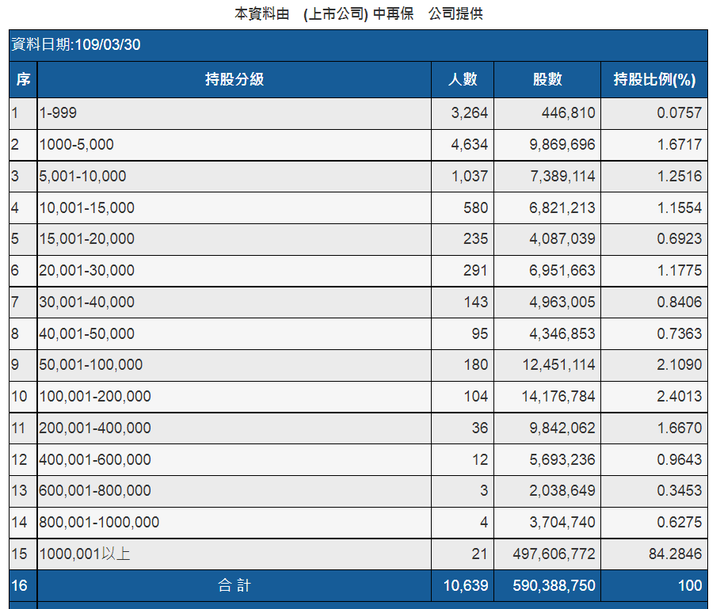This screenshot has height=609, width=720.
Task: Click the total shares 590,388,750
Action: pyautogui.click(x=554, y=586)
